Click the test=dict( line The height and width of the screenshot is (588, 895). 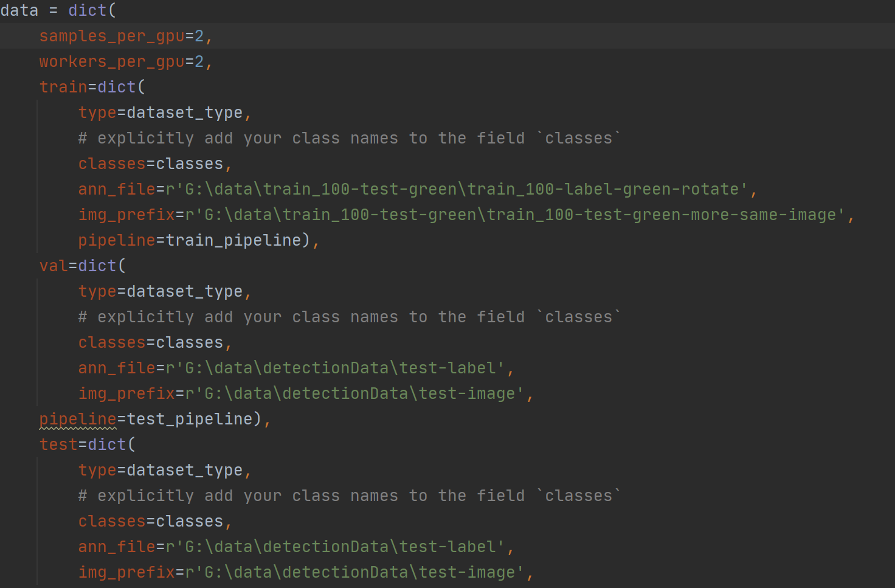86,444
